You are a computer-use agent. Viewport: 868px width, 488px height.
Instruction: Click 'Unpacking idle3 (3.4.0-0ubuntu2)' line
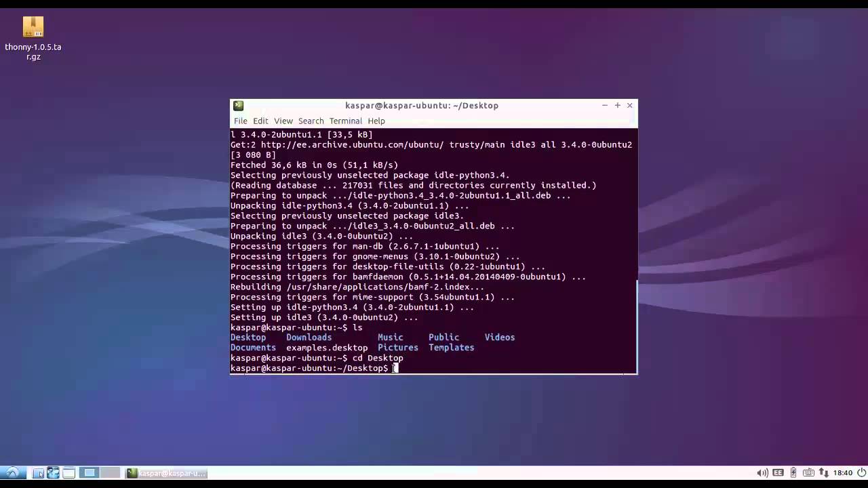click(321, 237)
